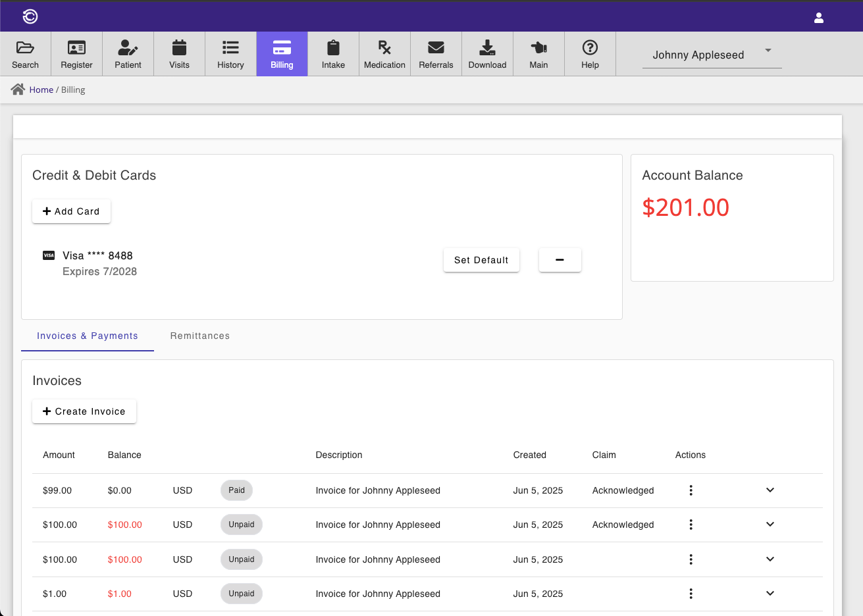
Task: Open the Referrals envelope icon
Action: [436, 53]
